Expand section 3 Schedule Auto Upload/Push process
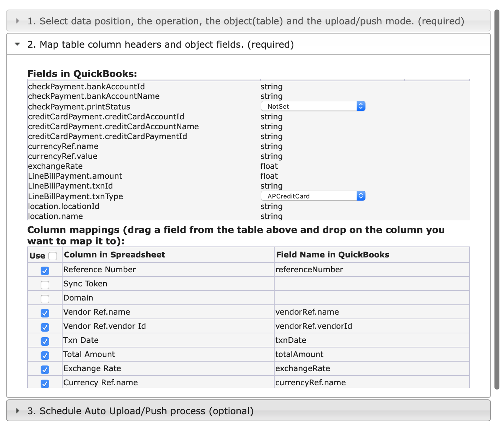This screenshot has width=504, height=428. (248, 411)
